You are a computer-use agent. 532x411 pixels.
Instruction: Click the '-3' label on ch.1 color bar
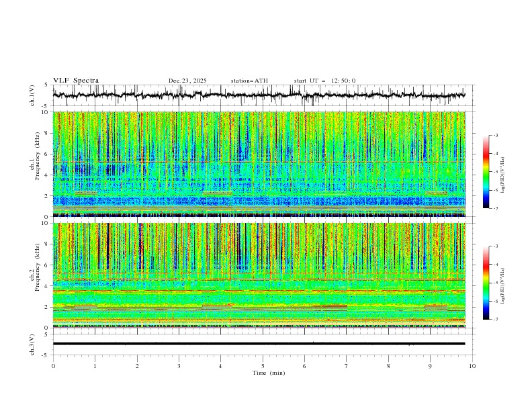pos(495,135)
